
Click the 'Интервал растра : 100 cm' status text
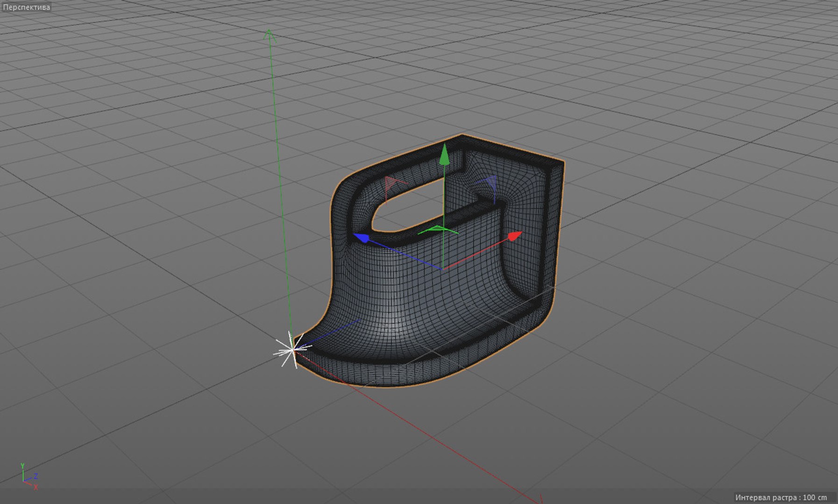pos(781,497)
